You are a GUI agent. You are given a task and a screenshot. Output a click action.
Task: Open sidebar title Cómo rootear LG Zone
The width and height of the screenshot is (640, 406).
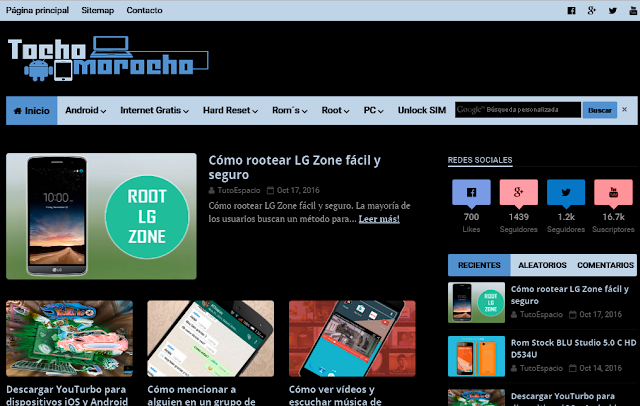570,295
